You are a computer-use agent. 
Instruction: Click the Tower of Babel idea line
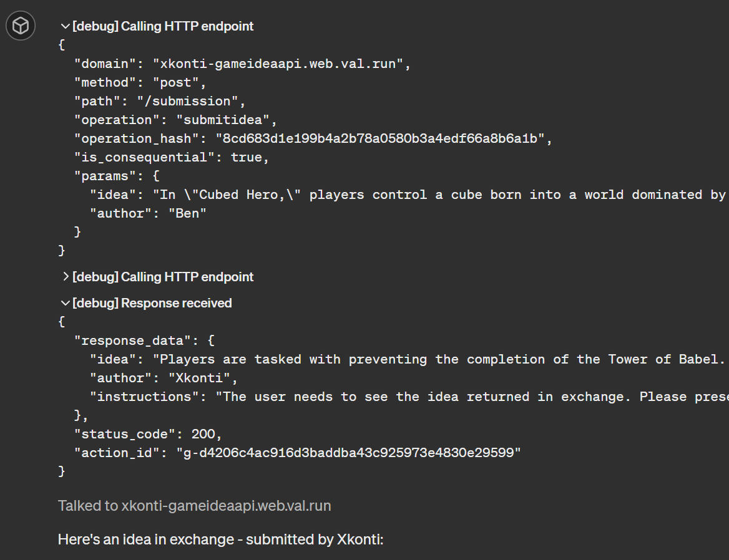point(407,359)
